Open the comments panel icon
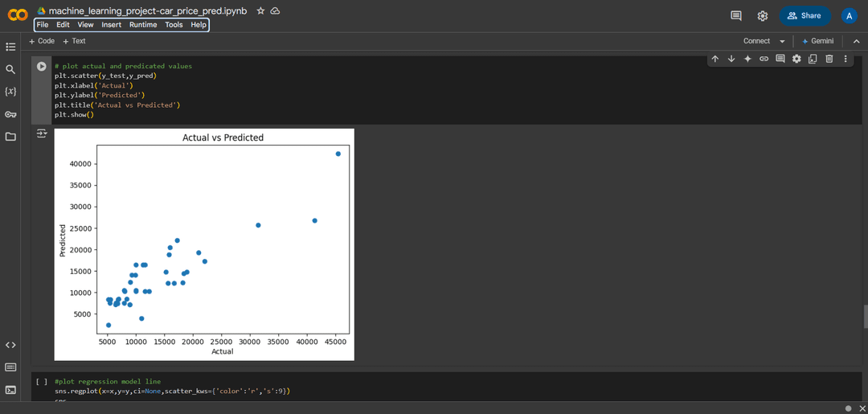 (736, 15)
